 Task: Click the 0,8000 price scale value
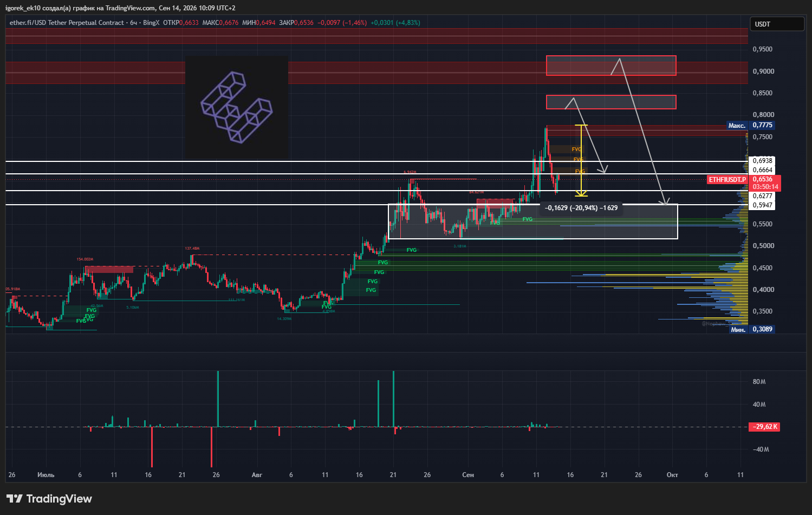763,115
